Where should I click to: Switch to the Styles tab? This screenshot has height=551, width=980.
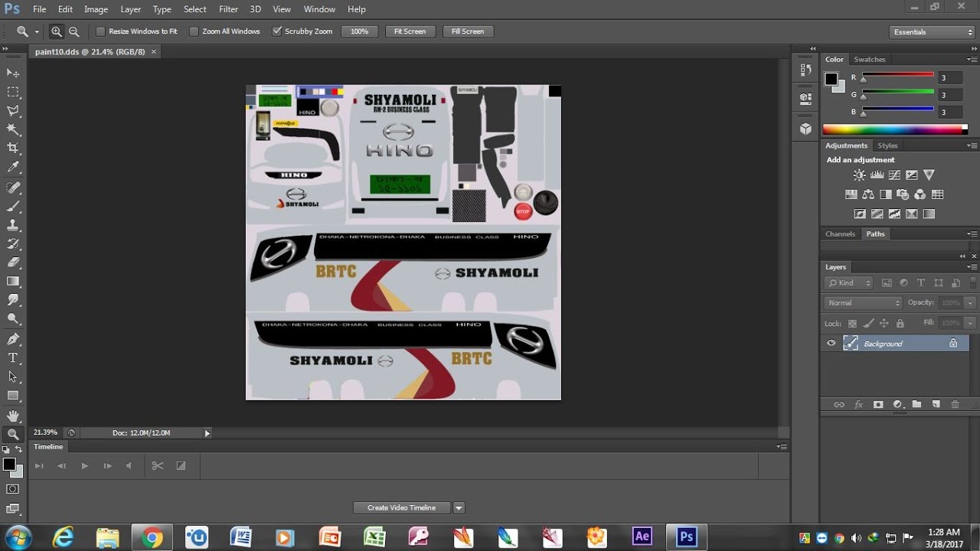point(887,145)
